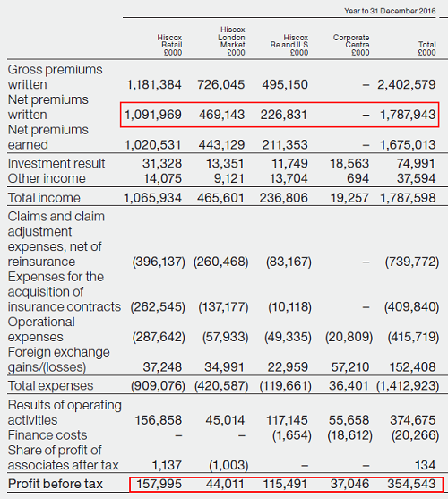Click the Total column header
Image resolution: width=448 pixels, height=499 pixels.
[427, 48]
